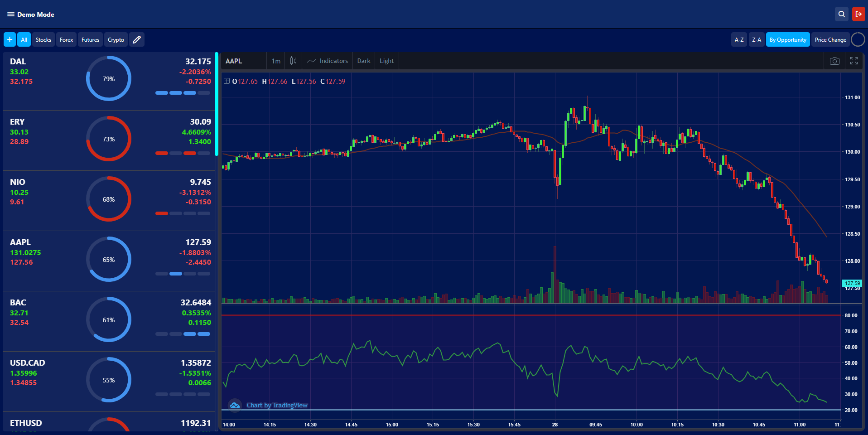Select the ETHUSD watchlist card
The image size is (868, 435).
109,422
